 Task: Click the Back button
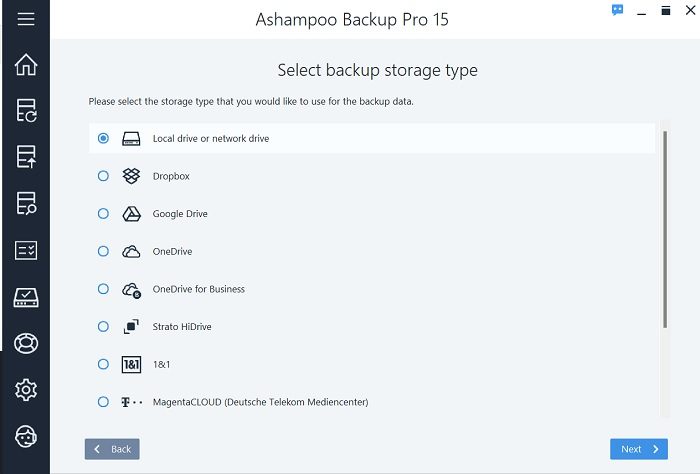112,449
